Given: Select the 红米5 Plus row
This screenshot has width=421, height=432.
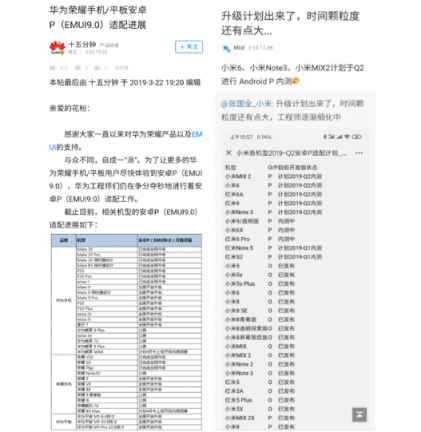Looking at the screenshot, I should tap(260, 400).
